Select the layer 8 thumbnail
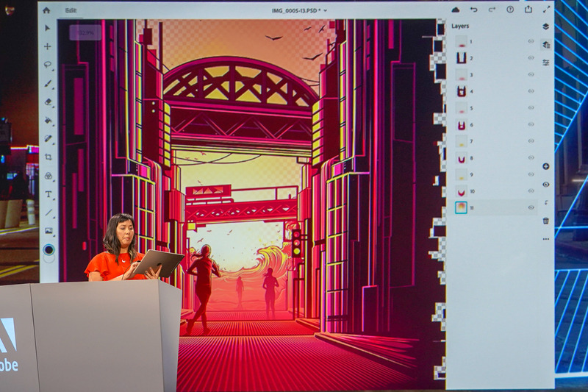 (461, 157)
